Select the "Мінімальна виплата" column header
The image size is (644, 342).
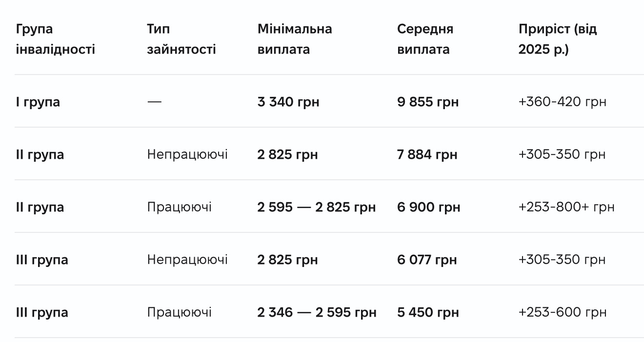coord(295,39)
